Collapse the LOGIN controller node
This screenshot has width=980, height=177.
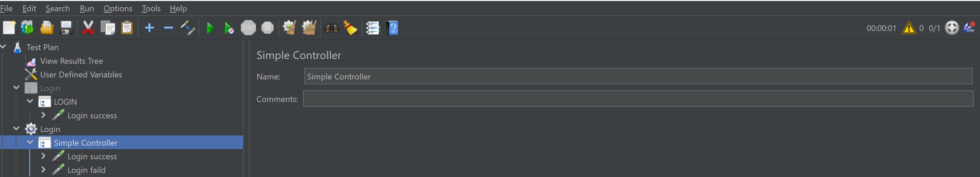pyautogui.click(x=30, y=101)
